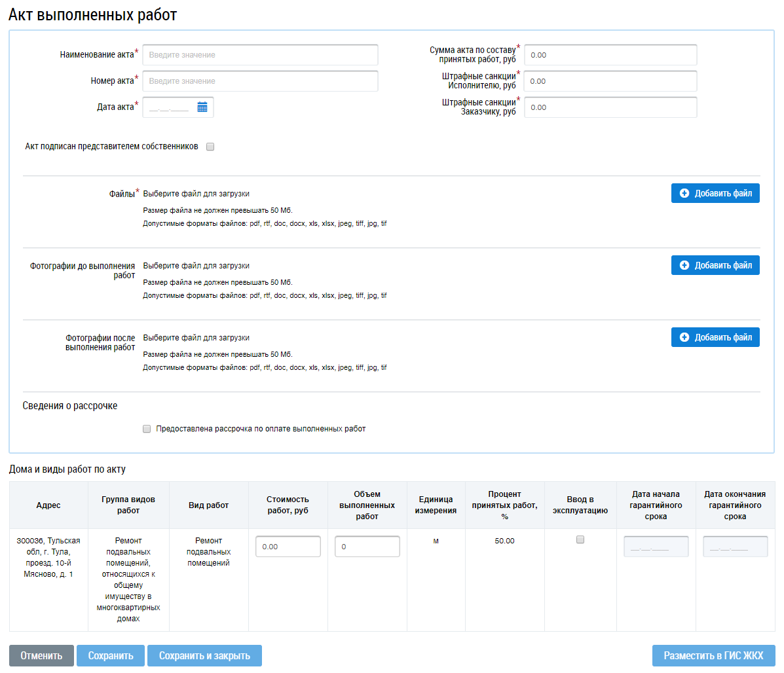Click Объем выполненных работ input in table
The image size is (784, 673).
pos(367,547)
